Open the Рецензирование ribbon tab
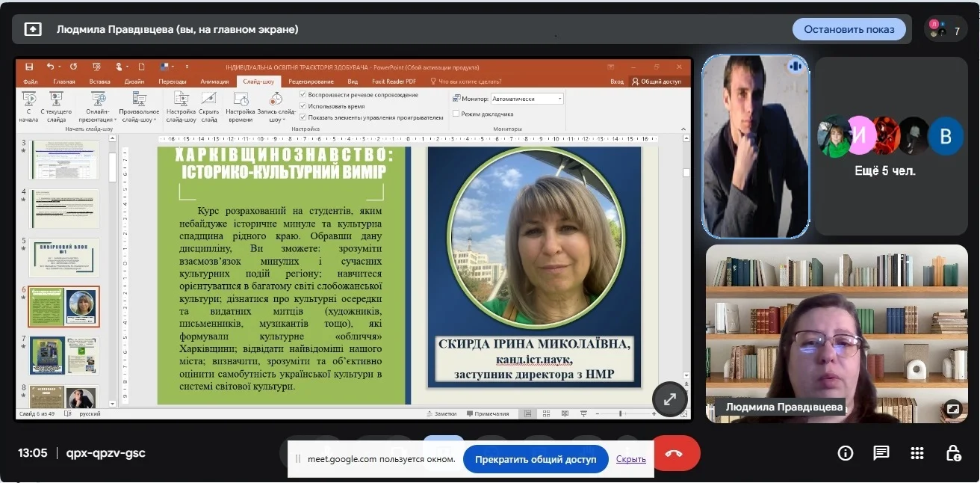 311,81
